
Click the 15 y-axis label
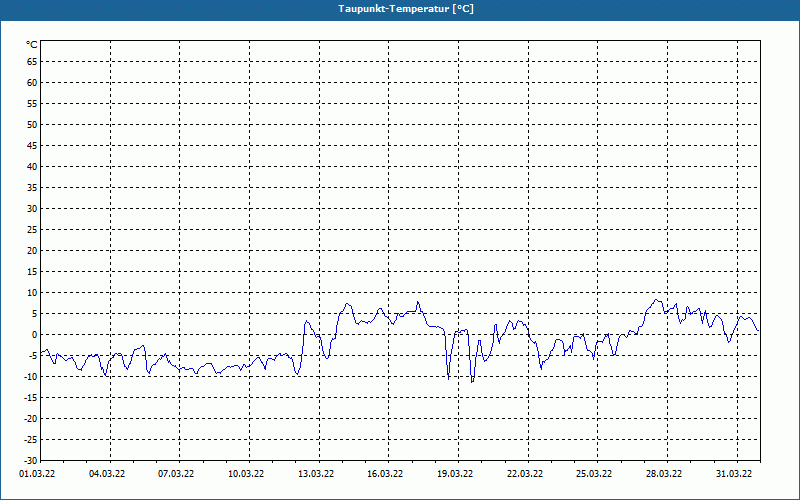[x=32, y=271]
